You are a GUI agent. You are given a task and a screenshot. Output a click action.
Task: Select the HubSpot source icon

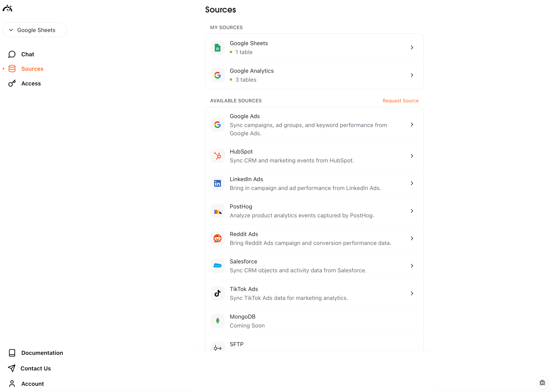pos(217,156)
